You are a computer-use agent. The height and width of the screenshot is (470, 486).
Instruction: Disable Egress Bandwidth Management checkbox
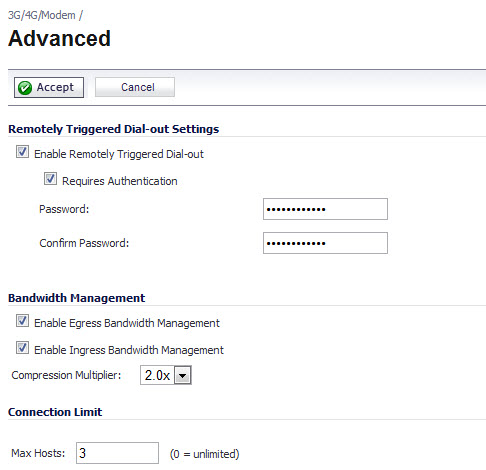tap(22, 321)
